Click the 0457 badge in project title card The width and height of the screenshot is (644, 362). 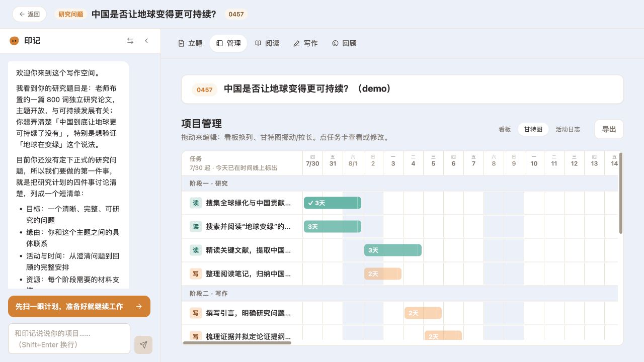pyautogui.click(x=205, y=89)
